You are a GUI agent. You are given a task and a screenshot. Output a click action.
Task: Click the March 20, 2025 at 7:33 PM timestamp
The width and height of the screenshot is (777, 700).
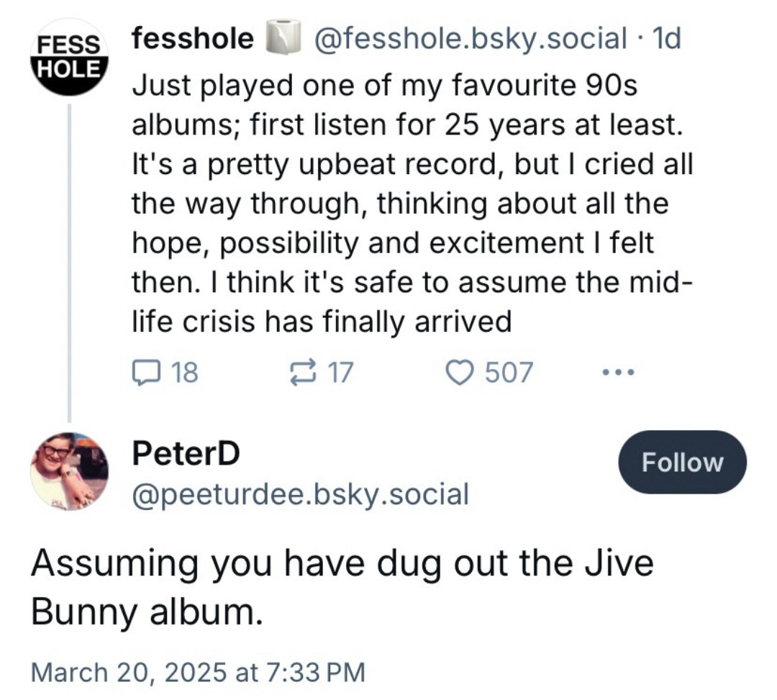click(199, 673)
